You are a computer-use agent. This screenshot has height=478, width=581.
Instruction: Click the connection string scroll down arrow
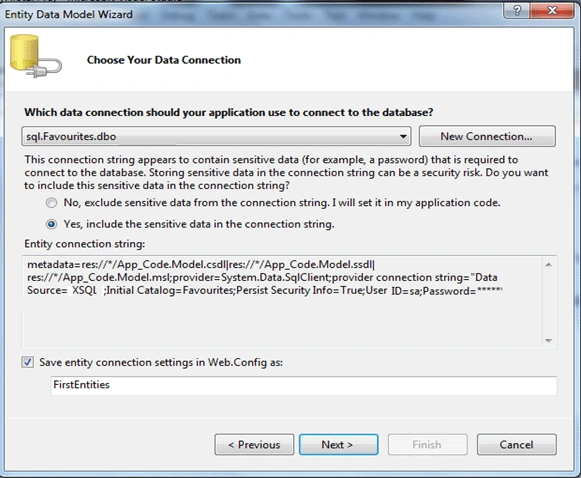[x=549, y=340]
